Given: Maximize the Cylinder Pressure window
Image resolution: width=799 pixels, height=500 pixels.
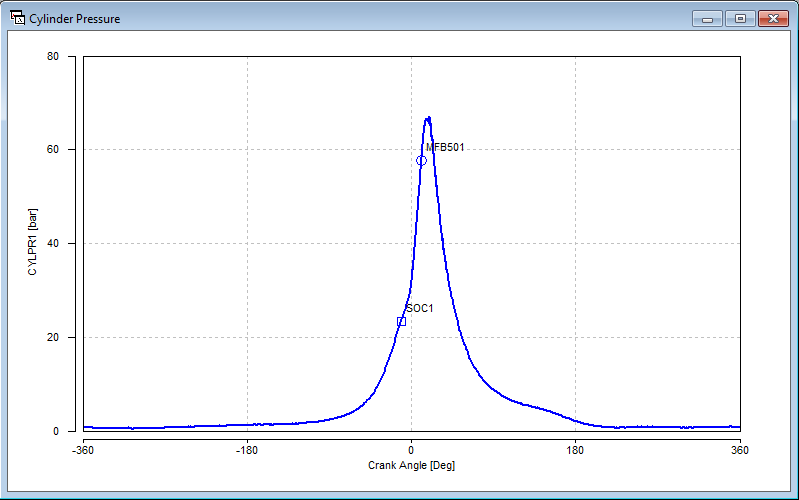Looking at the screenshot, I should pyautogui.click(x=740, y=18).
